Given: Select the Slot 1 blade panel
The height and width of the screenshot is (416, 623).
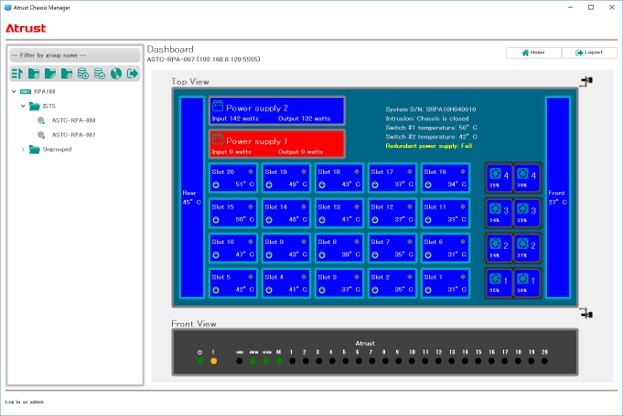Looking at the screenshot, I should pos(446,282).
